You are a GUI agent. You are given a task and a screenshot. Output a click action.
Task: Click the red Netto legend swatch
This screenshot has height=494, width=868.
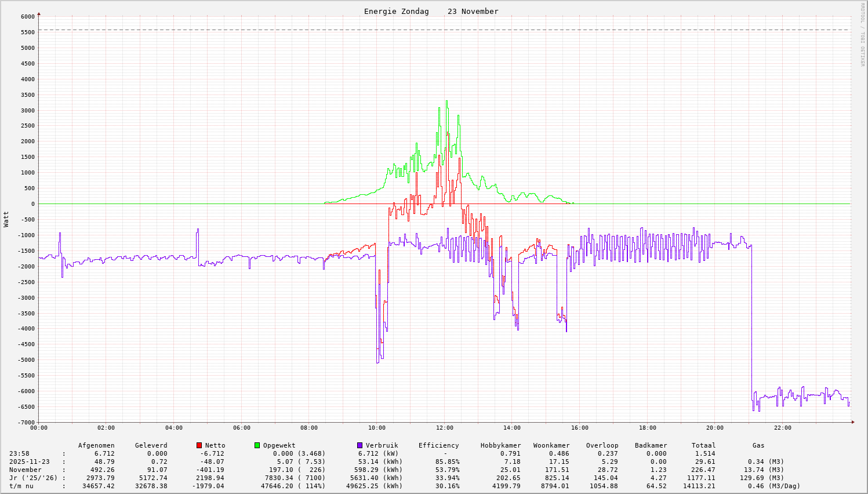click(x=199, y=445)
